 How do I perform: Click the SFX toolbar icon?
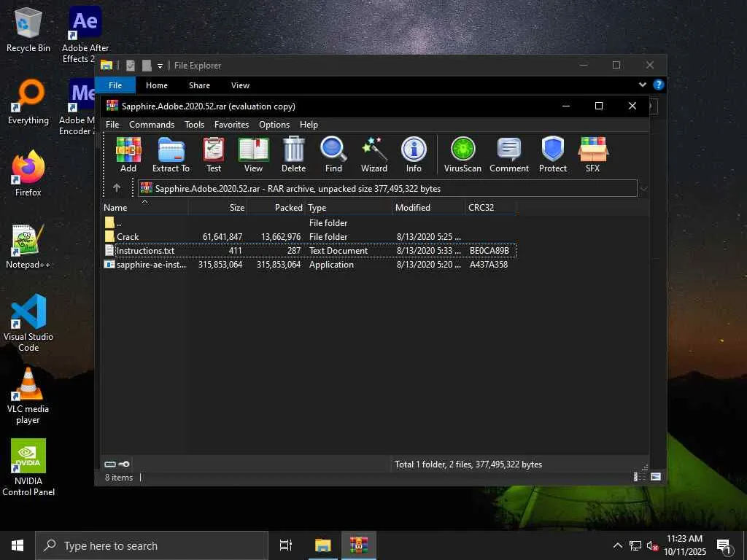[592, 155]
